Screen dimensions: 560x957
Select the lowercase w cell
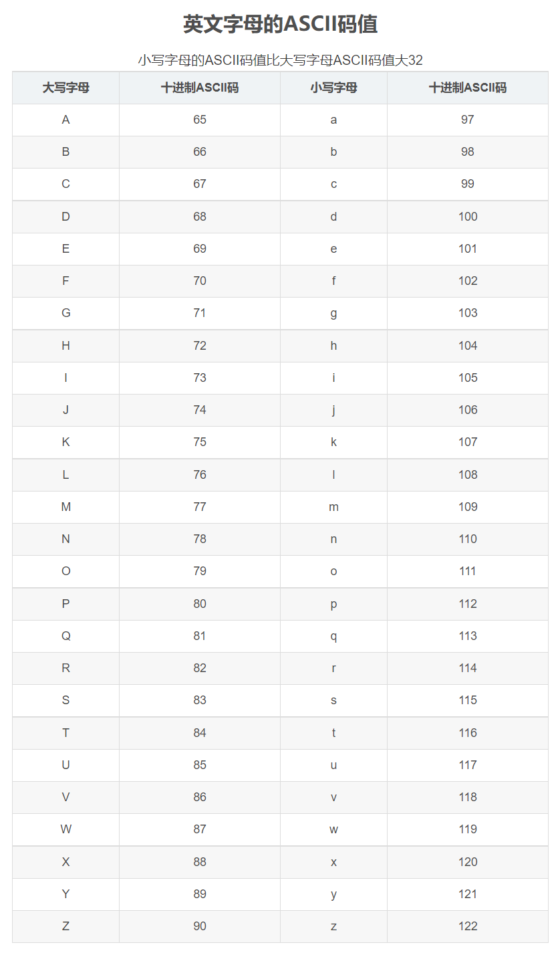click(333, 829)
